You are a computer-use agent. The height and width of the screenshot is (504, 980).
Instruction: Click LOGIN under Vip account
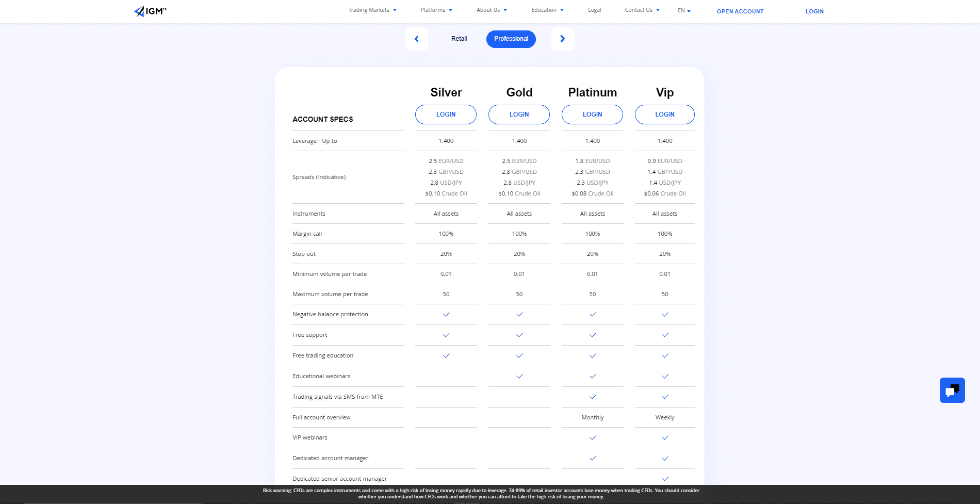pyautogui.click(x=664, y=115)
